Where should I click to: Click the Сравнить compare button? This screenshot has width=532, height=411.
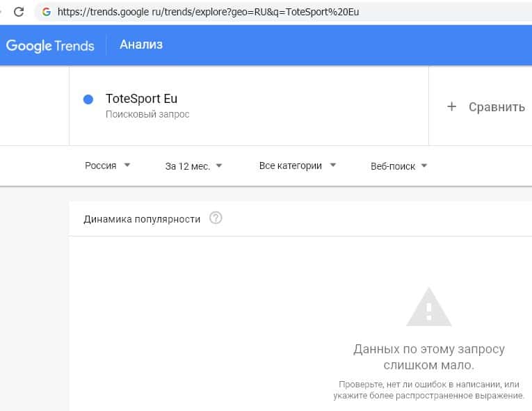coord(496,107)
